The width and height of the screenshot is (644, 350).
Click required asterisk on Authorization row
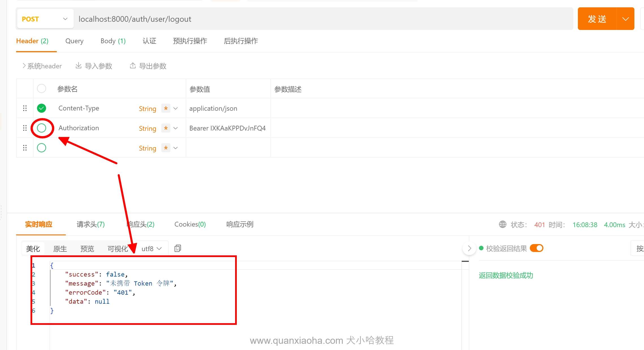(x=166, y=128)
